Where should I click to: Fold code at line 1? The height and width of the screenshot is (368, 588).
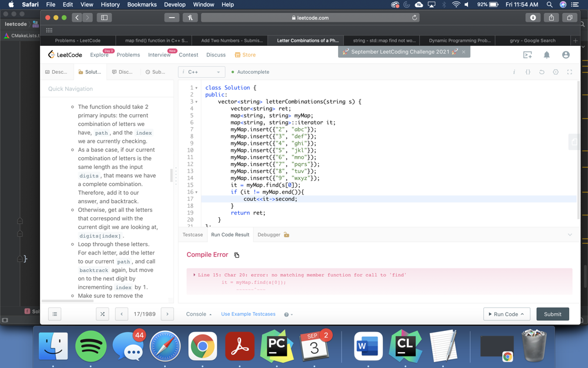[x=196, y=88]
